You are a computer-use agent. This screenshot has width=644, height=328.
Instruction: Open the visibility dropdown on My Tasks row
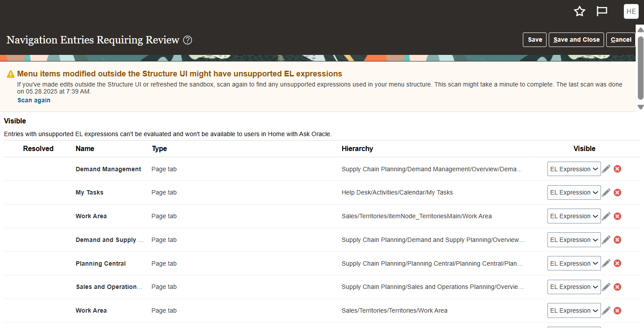(574, 192)
